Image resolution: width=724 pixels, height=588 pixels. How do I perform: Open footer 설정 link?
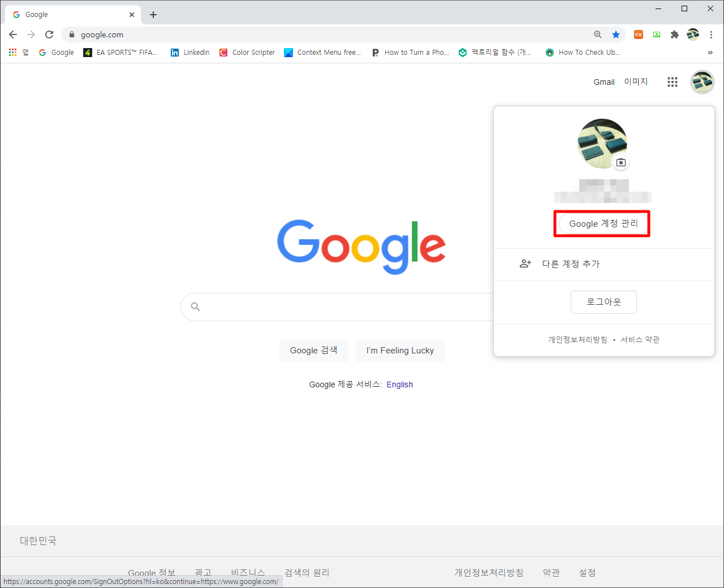587,573
